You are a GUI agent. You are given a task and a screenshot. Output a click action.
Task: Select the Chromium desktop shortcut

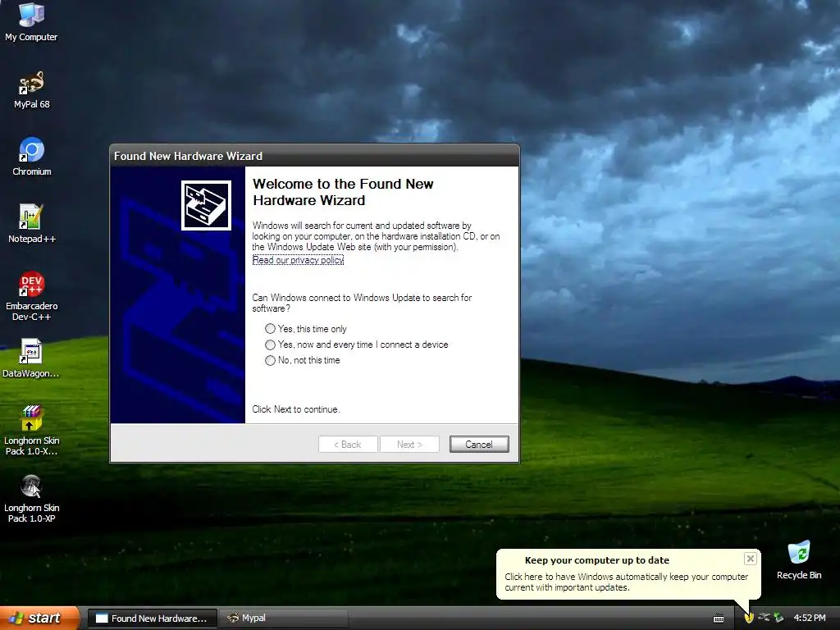32,157
